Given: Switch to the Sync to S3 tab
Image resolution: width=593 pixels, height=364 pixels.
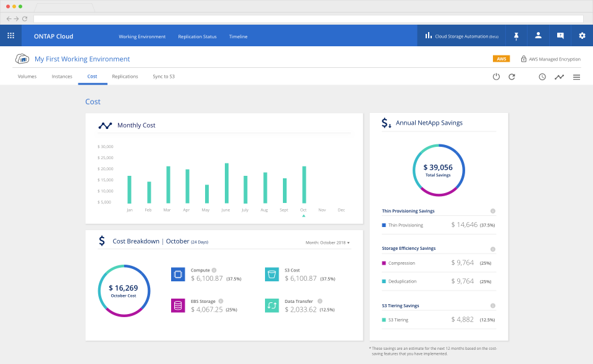Looking at the screenshot, I should (164, 77).
